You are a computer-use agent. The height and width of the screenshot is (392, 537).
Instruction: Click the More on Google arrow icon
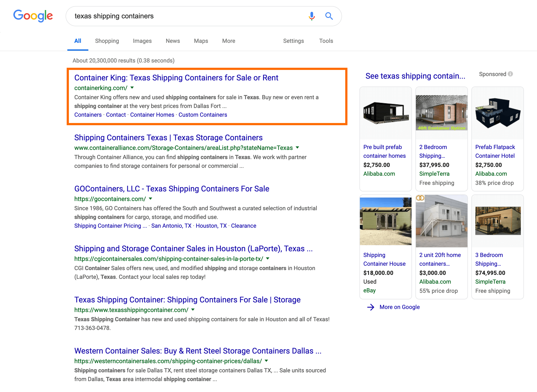(371, 307)
